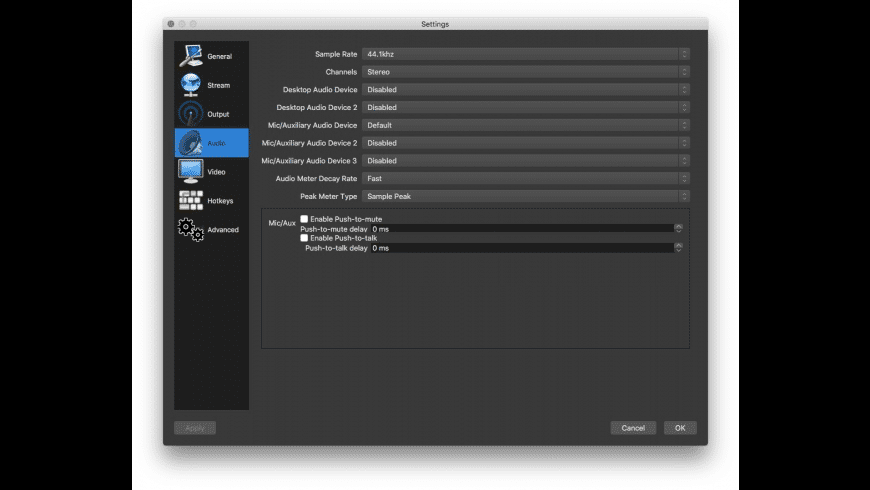Select the Audio speaker icon
This screenshot has width=870, height=490.
click(x=190, y=143)
